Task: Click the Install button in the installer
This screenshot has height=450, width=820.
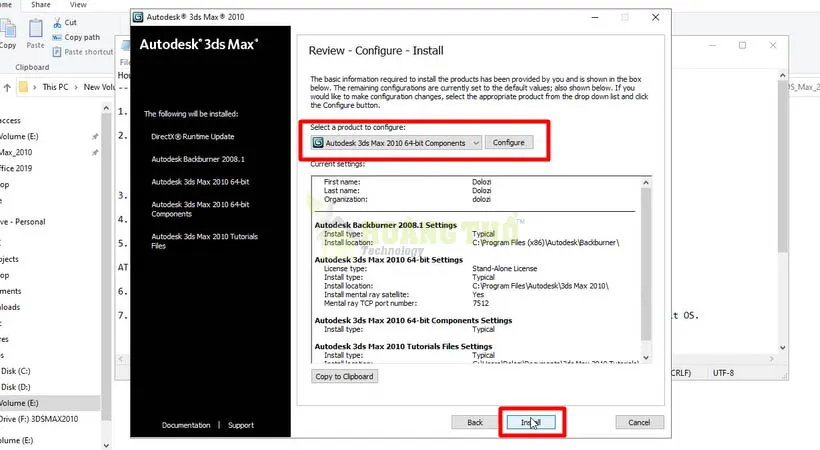Action: click(x=531, y=422)
